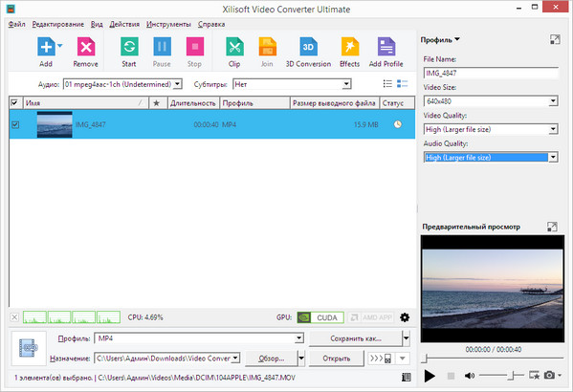The image size is (573, 392).
Task: Click the star favorite column header
Action: 157,103
